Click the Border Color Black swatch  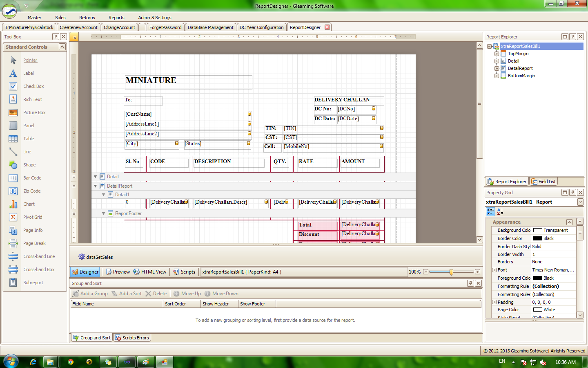(x=538, y=238)
